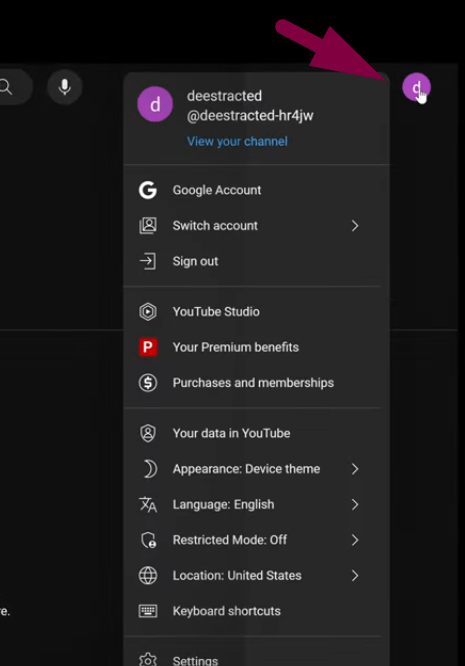Click the search magnifier icon
Screen dimensions: 465x666
(6, 87)
